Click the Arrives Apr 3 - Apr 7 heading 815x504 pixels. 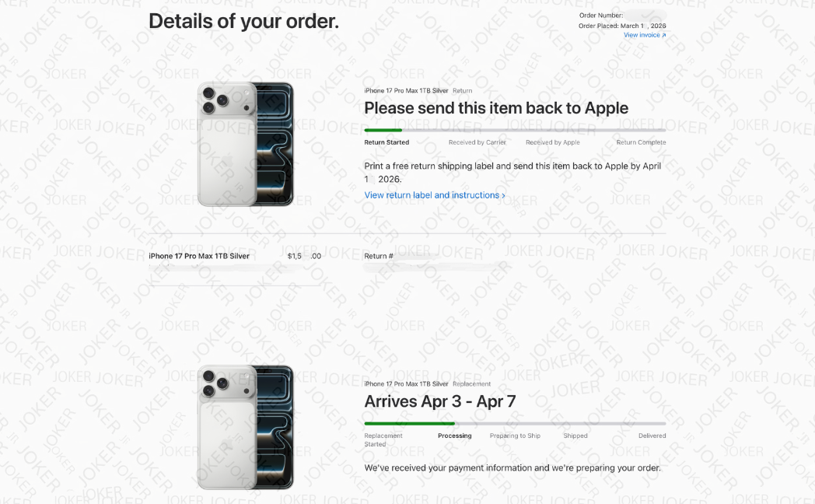click(x=440, y=401)
